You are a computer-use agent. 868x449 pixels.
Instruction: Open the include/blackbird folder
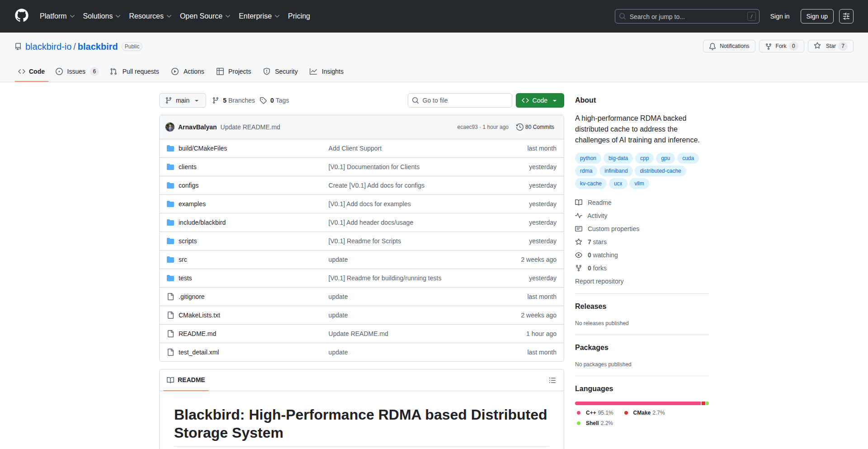coord(202,222)
